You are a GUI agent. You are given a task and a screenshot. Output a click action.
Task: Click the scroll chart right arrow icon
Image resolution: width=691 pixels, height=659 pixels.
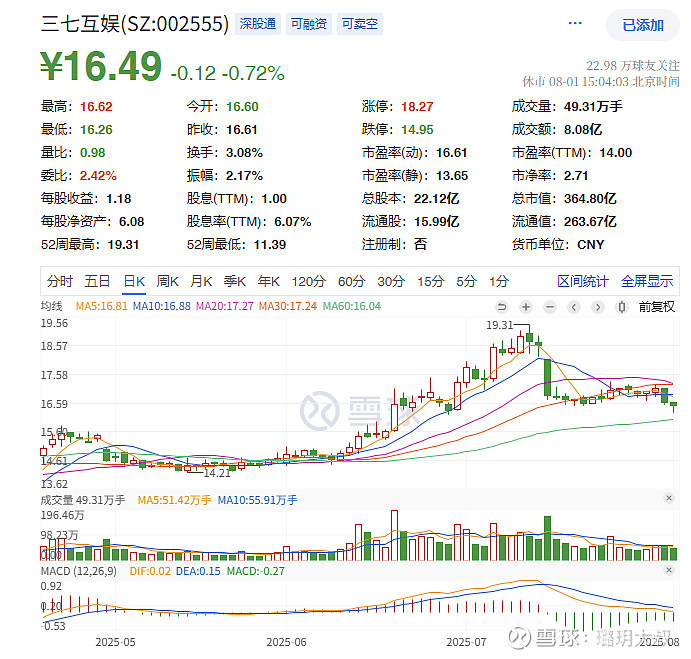pyautogui.click(x=598, y=307)
